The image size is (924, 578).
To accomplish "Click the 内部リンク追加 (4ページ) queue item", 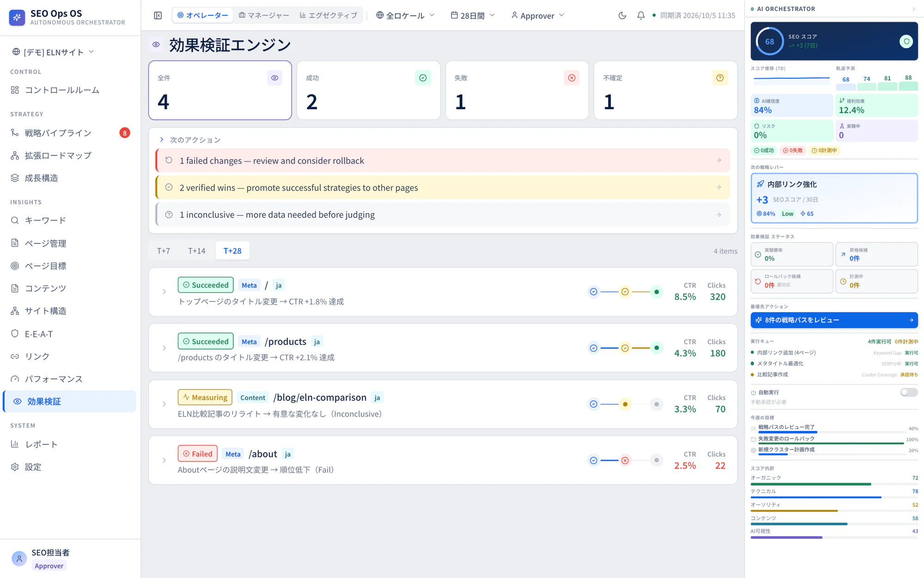I will 834,353.
